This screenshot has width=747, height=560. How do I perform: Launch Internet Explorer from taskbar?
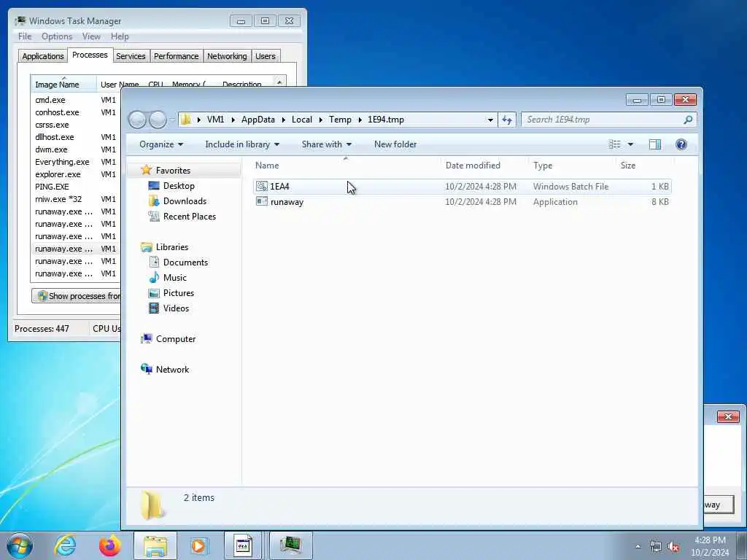tap(65, 545)
